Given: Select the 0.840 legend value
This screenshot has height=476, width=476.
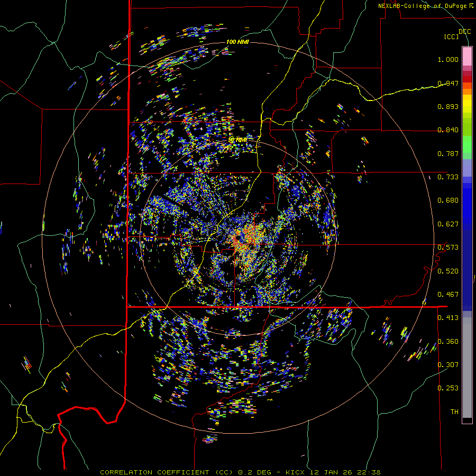Looking at the screenshot, I should (x=448, y=130).
